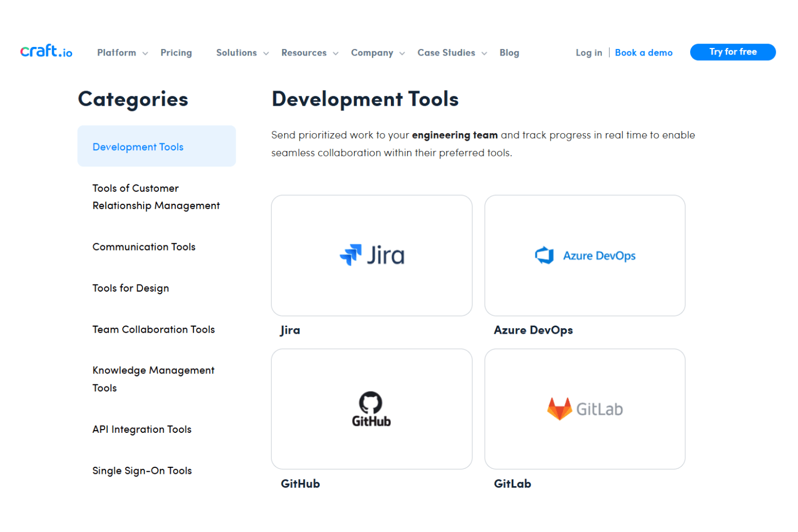Open the Platform nav item
Image resolution: width=798 pixels, height=532 pixels.
tap(116, 53)
